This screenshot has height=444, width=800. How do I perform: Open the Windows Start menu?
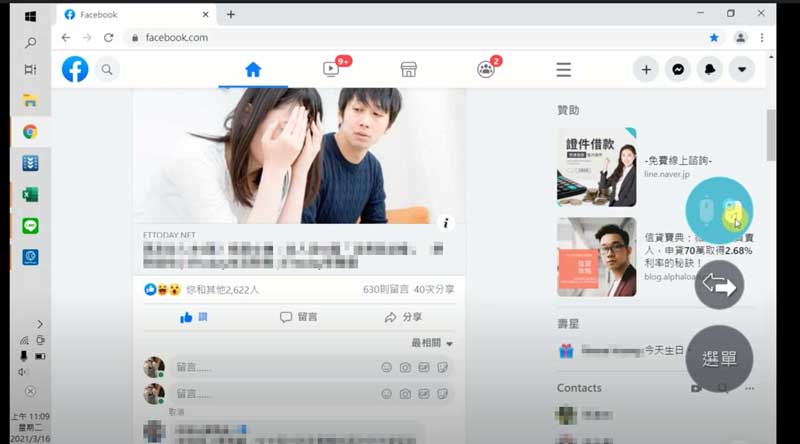(x=30, y=16)
